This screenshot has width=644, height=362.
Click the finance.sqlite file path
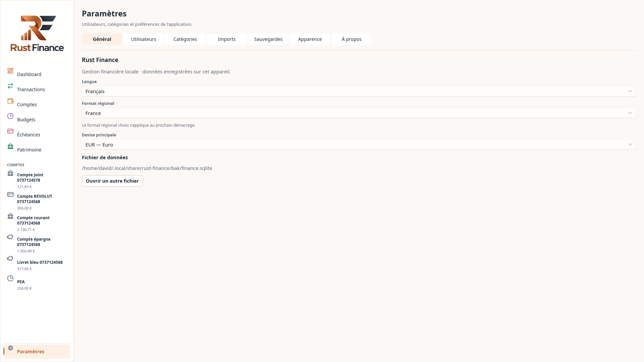[147, 168]
